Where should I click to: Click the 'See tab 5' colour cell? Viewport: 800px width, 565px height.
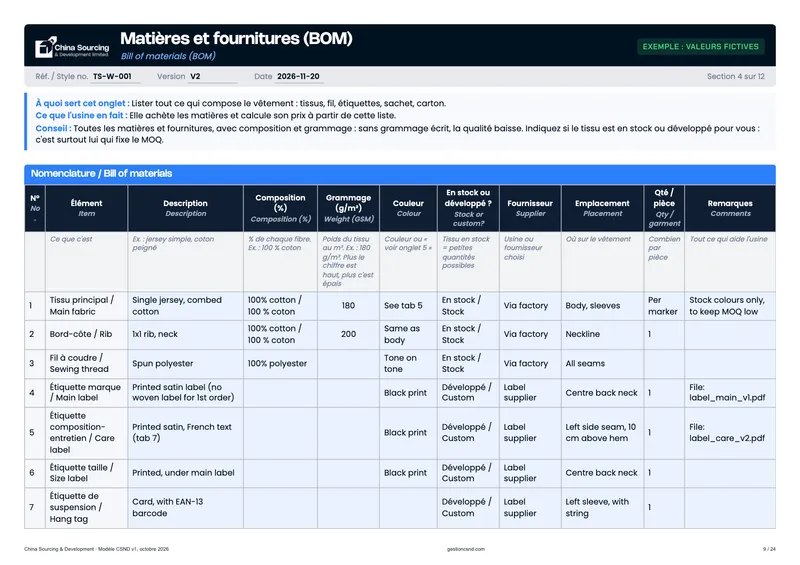click(408, 306)
